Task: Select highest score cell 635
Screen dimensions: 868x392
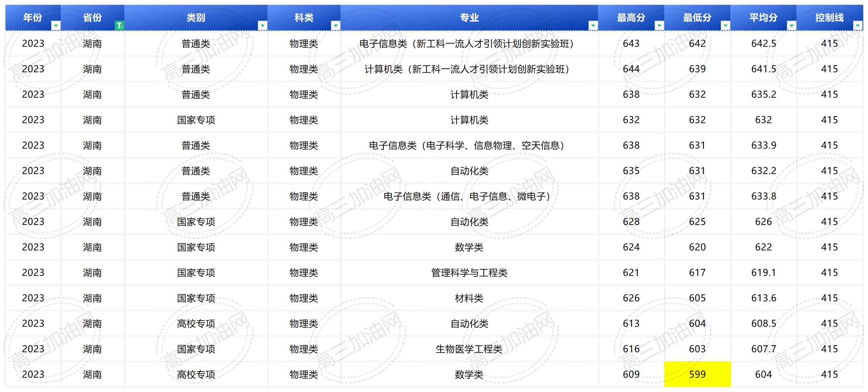Action: tap(631, 171)
